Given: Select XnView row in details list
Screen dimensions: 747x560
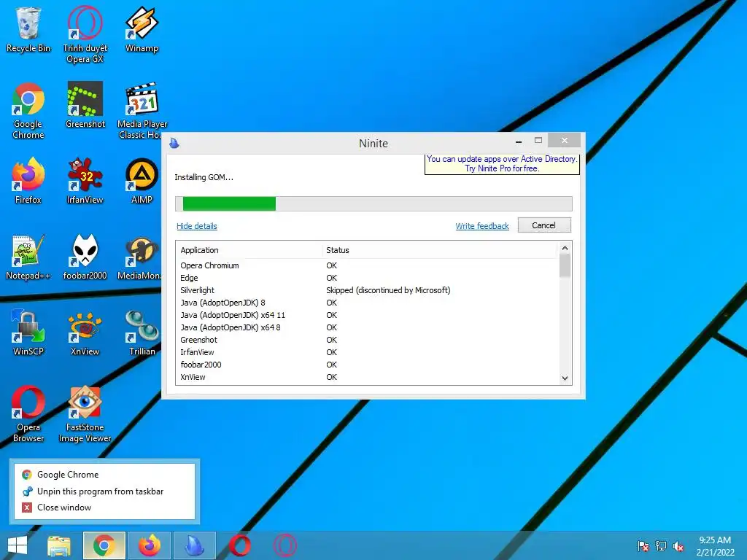Looking at the screenshot, I should [368, 377].
